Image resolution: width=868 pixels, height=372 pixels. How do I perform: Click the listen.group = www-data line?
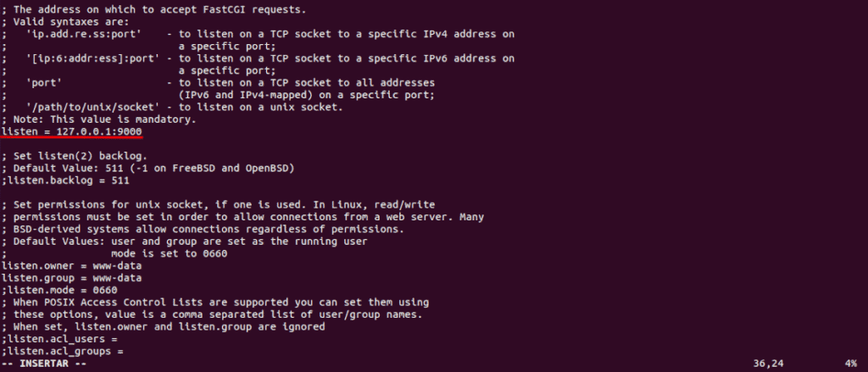[x=71, y=278]
